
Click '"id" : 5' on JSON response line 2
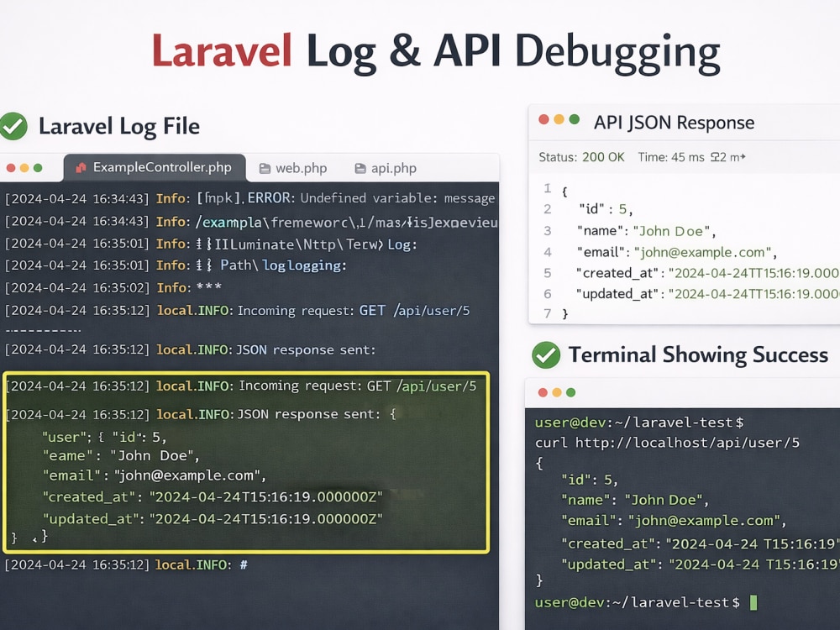tap(606, 209)
